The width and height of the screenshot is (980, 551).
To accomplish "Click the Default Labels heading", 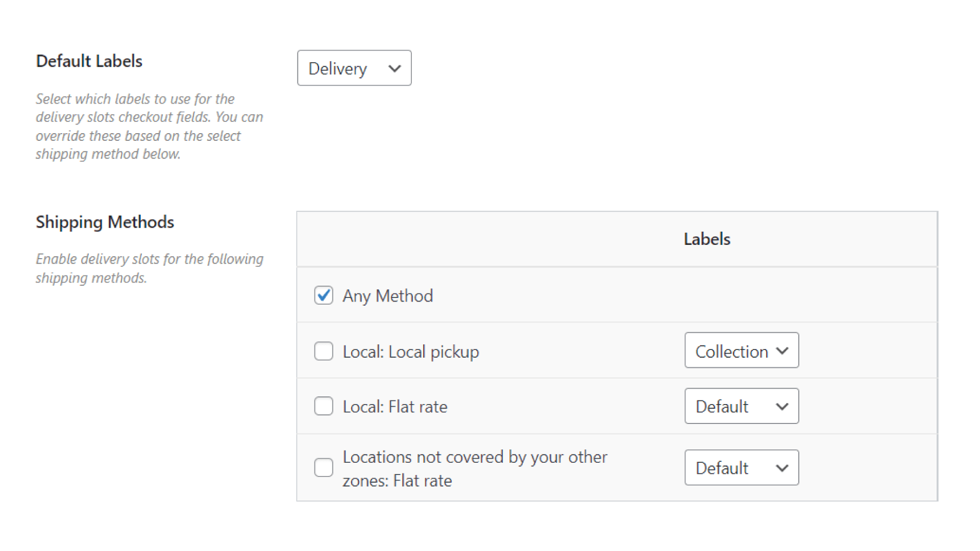I will click(89, 61).
